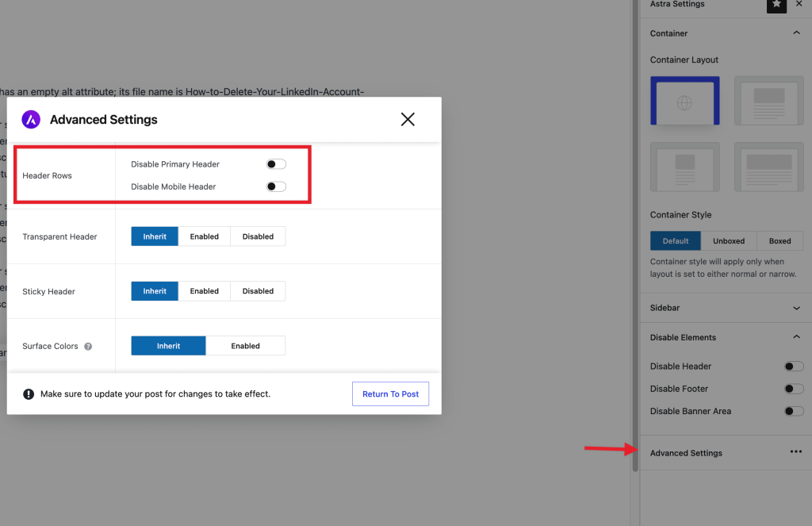Toggle Disable Mobile Header switch

pyautogui.click(x=276, y=186)
